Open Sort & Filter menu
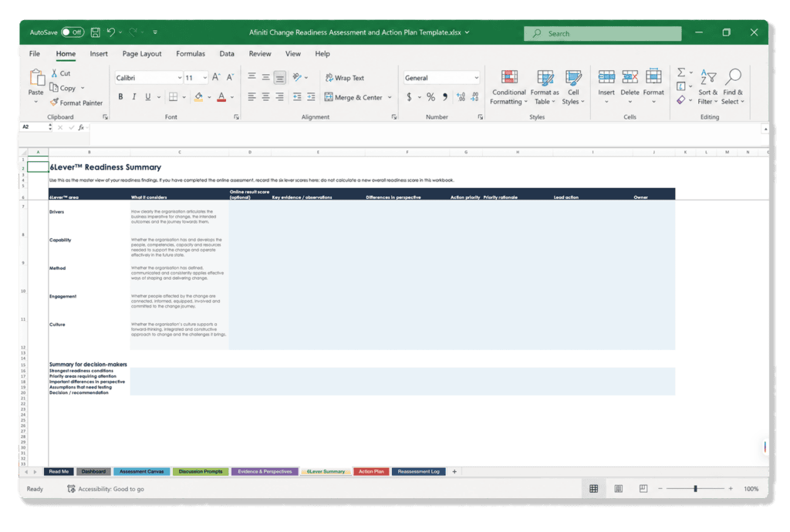Image resolution: width=790 pixels, height=532 pixels. [708, 86]
